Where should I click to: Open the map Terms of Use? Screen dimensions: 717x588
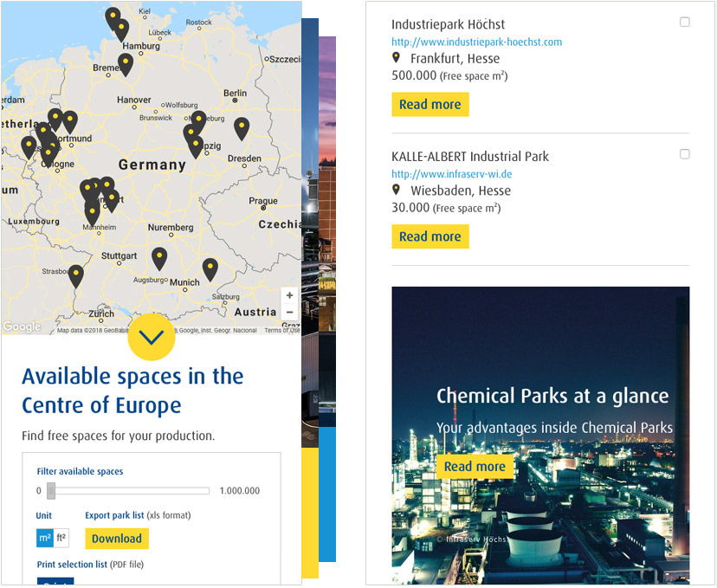[x=282, y=330]
